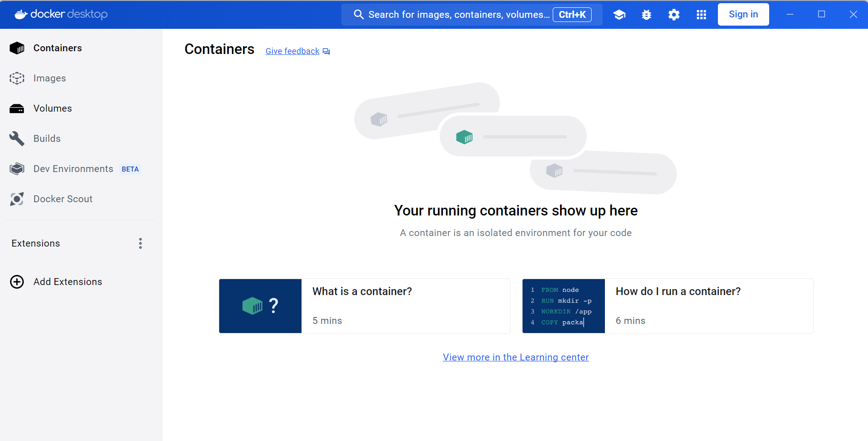868x441 pixels.
Task: Select the What is a container? title
Action: pos(362,291)
